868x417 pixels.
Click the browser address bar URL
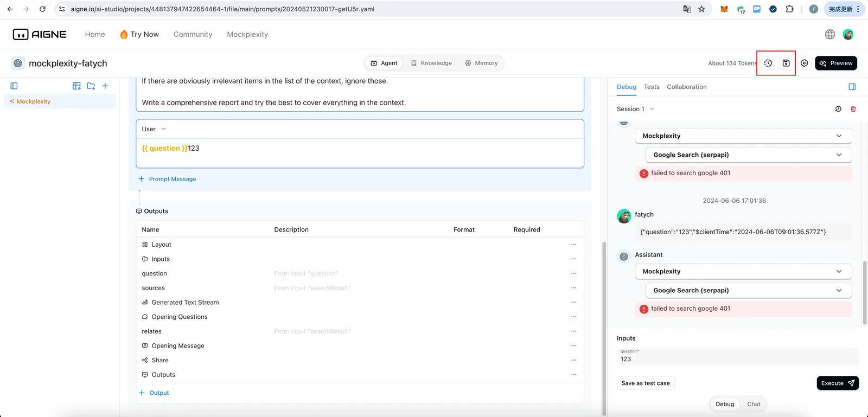tap(222, 9)
